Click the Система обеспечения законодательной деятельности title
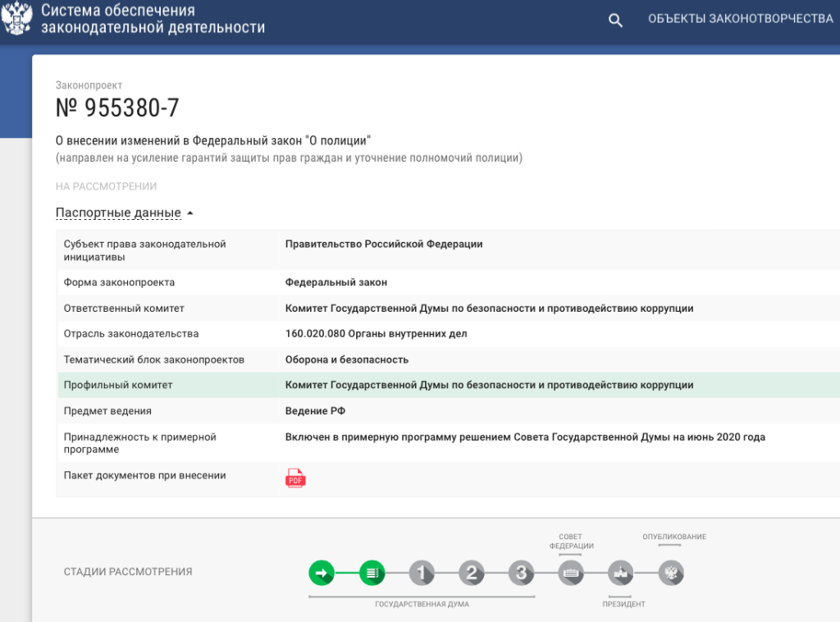Viewport: 840px width, 622px height. click(x=153, y=19)
